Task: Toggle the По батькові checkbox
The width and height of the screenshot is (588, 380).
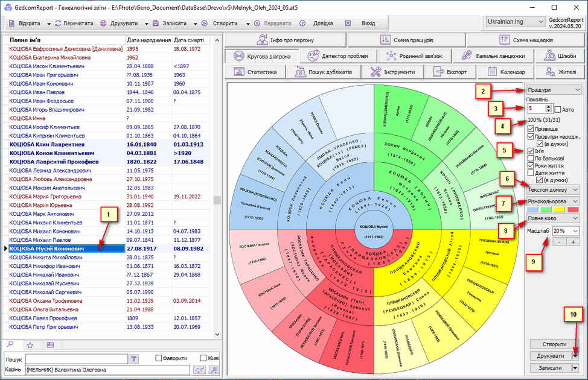Action: 531,159
